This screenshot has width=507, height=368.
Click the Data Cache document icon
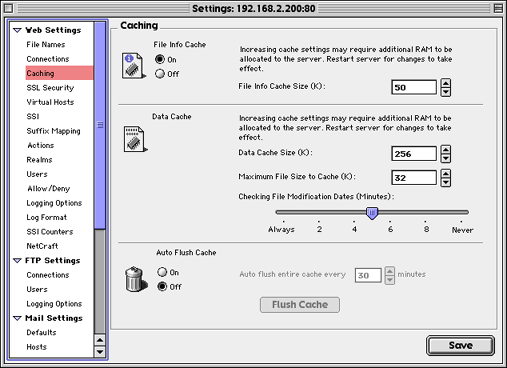[x=135, y=139]
